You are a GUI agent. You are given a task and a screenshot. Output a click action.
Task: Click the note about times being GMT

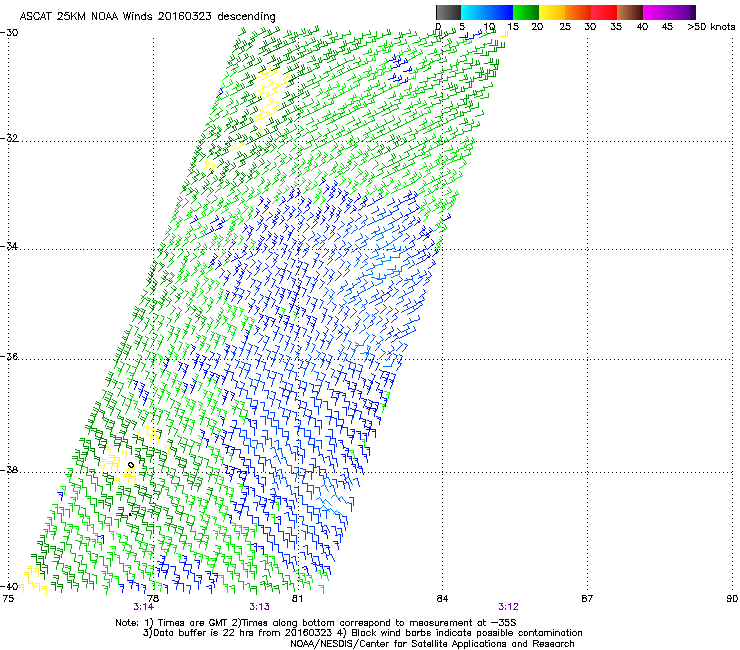tap(315, 623)
